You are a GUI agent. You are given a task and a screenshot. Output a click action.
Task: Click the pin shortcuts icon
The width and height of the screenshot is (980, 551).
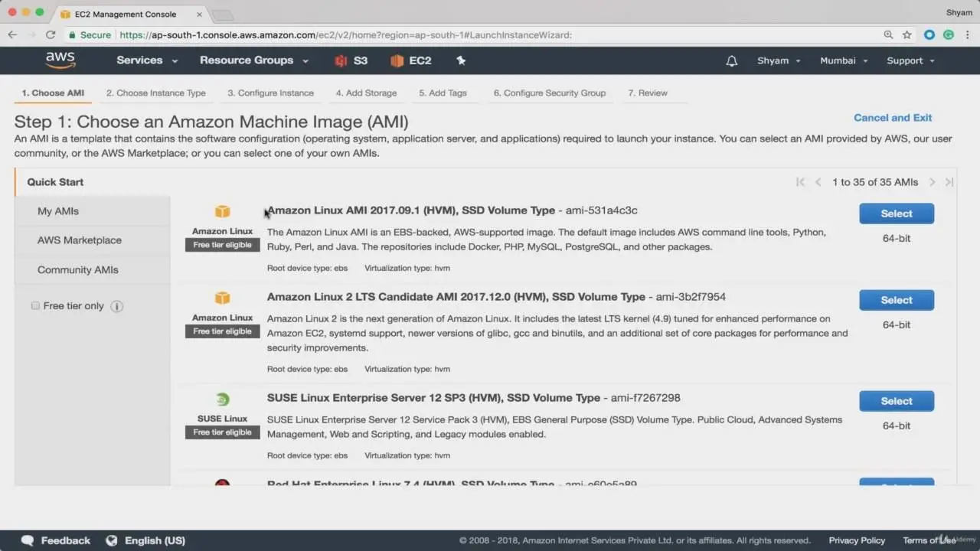pyautogui.click(x=461, y=60)
